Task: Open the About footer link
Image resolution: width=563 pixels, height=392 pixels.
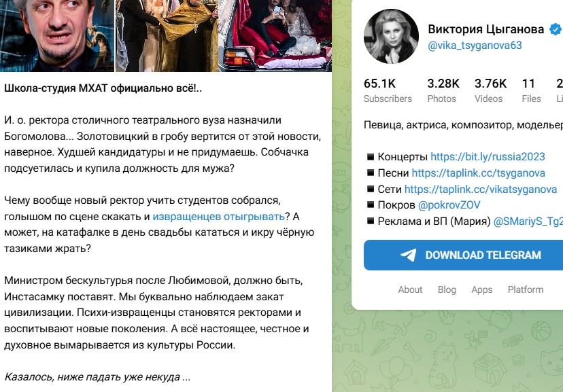Action: [x=410, y=289]
